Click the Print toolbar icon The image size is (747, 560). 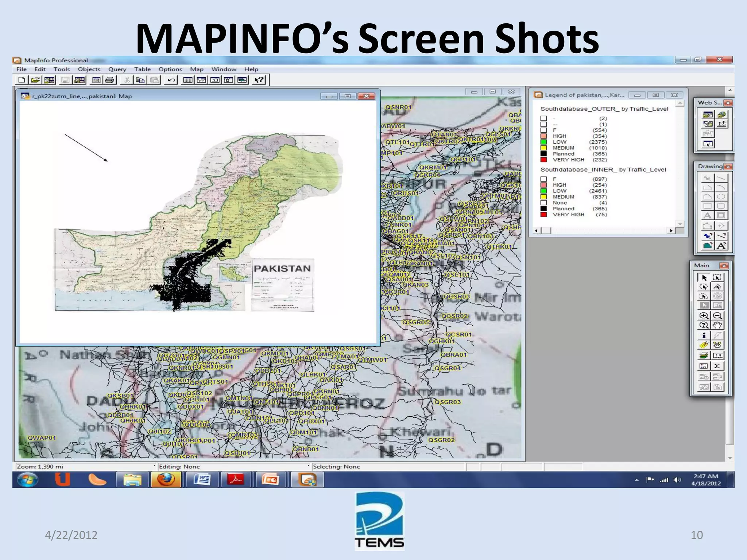[110, 80]
